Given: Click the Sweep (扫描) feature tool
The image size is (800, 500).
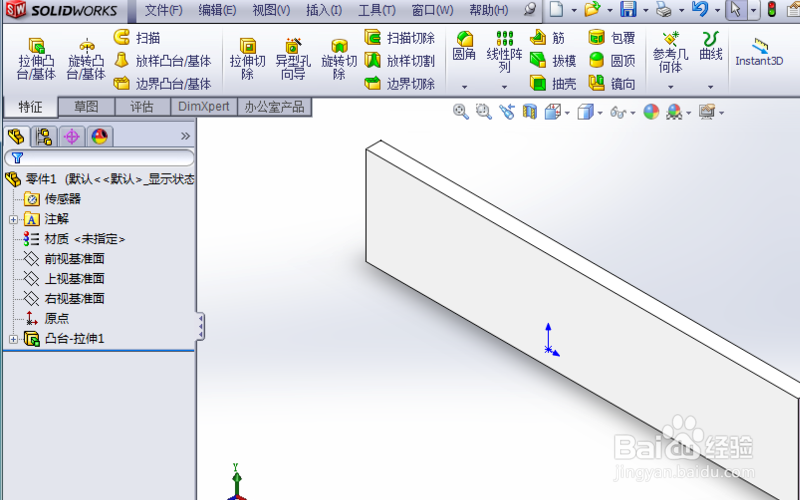Looking at the screenshot, I should tap(137, 37).
